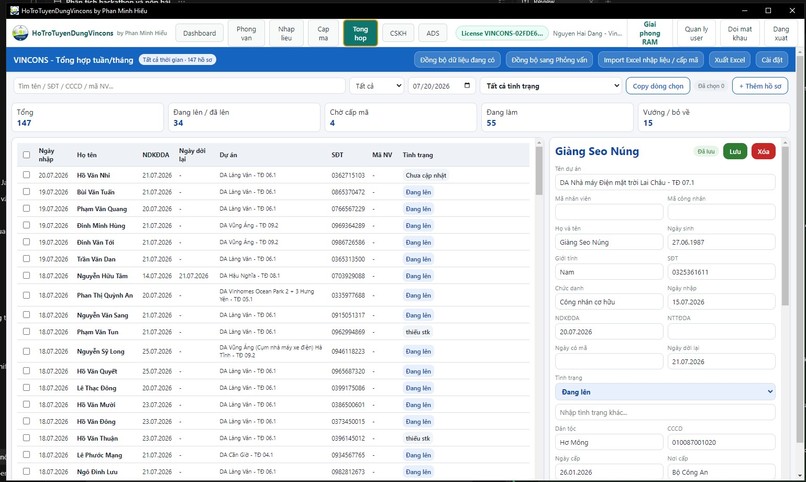
Task: Click Giai phong RAM button
Action: tap(650, 33)
